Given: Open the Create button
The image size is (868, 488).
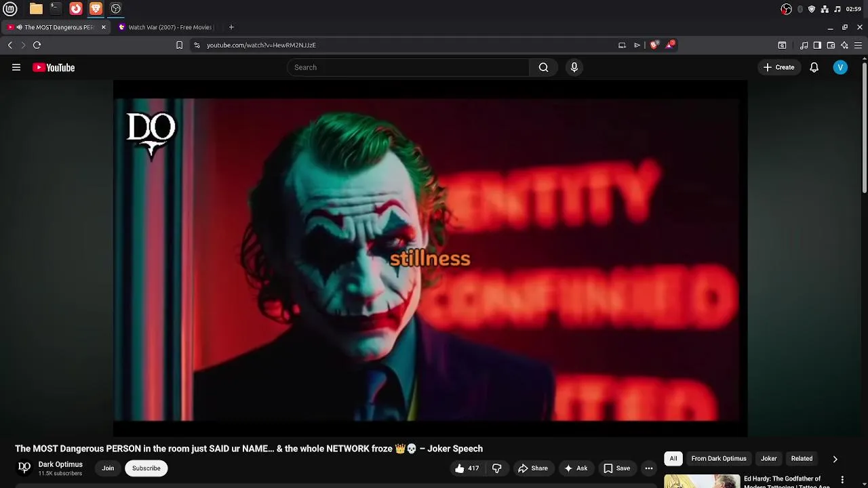Looking at the screenshot, I should coord(778,67).
